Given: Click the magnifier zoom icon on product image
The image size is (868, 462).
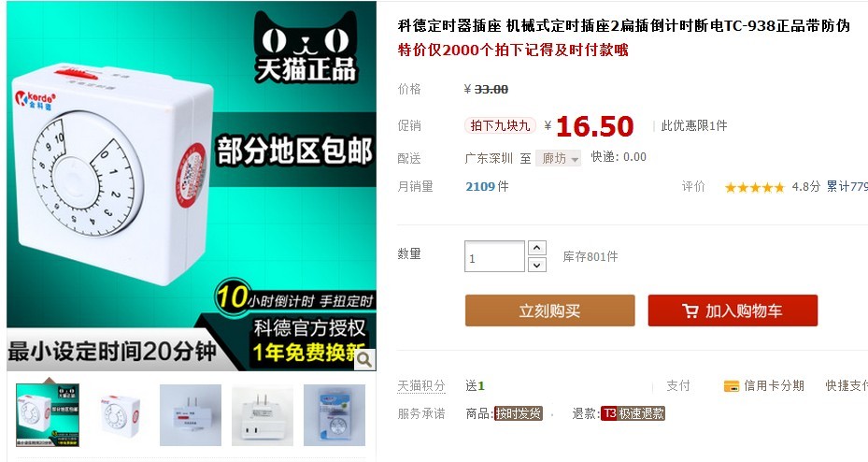Looking at the screenshot, I should click(364, 359).
